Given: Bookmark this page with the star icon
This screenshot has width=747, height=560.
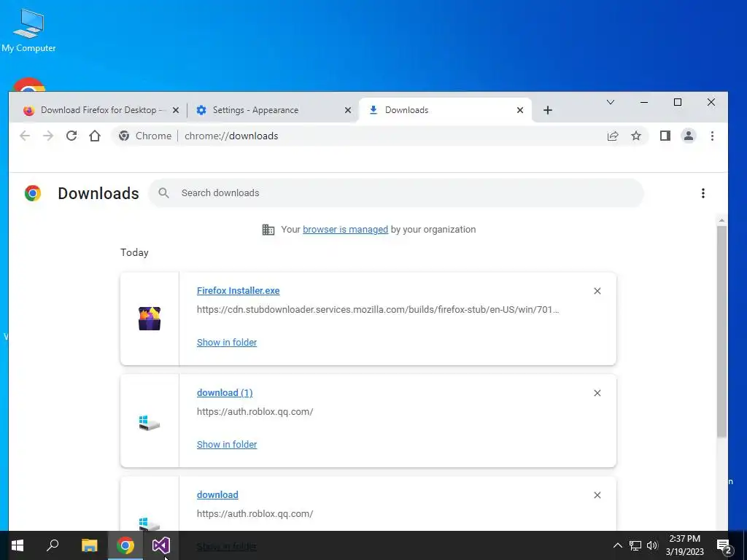Looking at the screenshot, I should [x=636, y=136].
